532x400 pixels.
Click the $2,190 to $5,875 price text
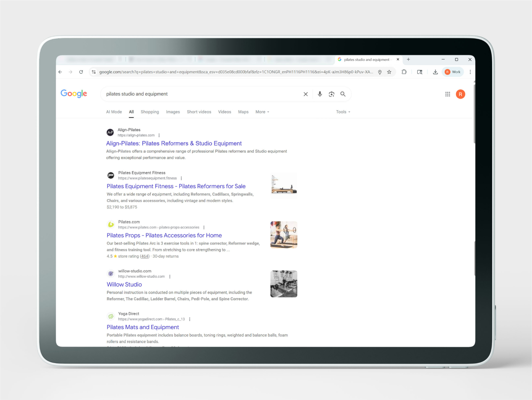[x=122, y=207]
